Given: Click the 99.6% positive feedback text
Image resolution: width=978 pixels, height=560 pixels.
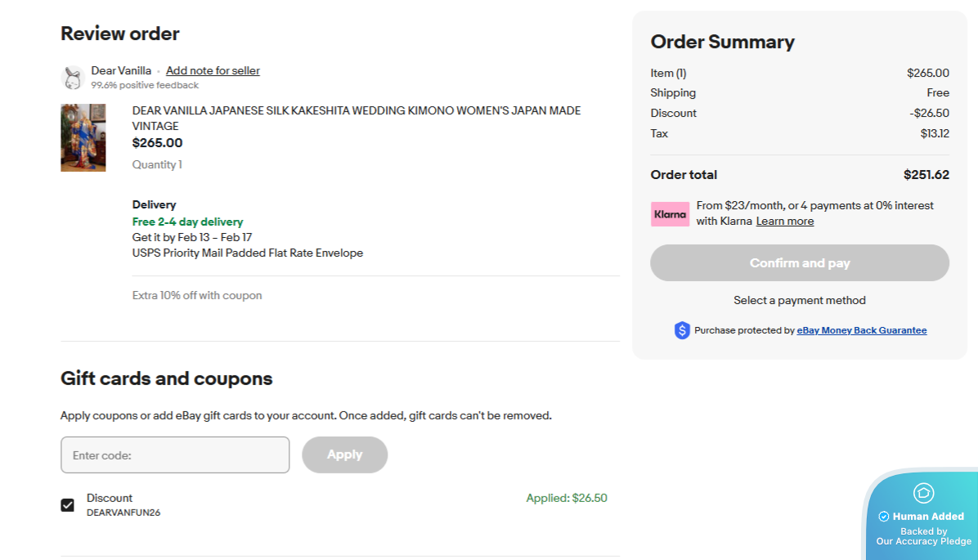Looking at the screenshot, I should [145, 85].
